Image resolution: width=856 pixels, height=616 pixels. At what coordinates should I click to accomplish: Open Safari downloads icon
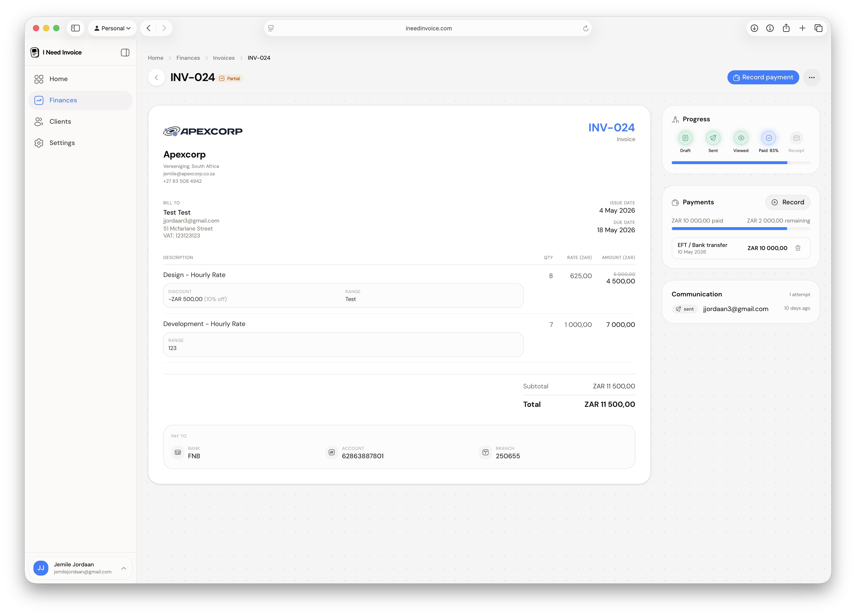754,28
